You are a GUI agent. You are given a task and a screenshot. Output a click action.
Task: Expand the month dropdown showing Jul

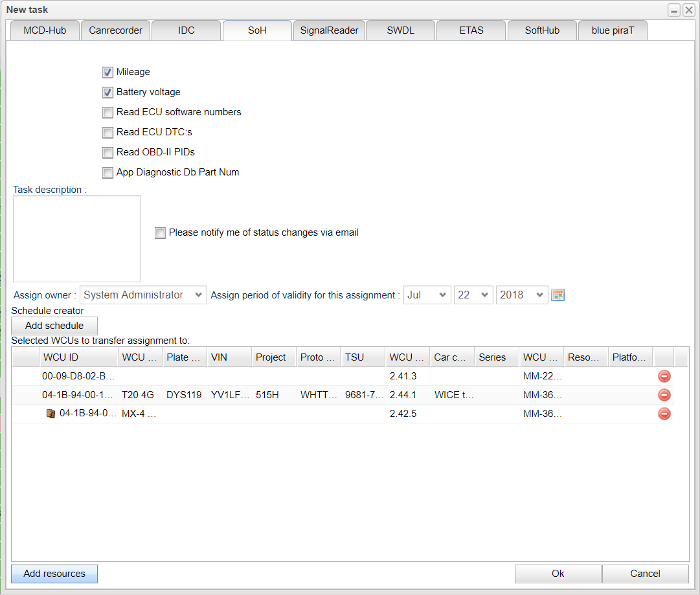click(427, 295)
